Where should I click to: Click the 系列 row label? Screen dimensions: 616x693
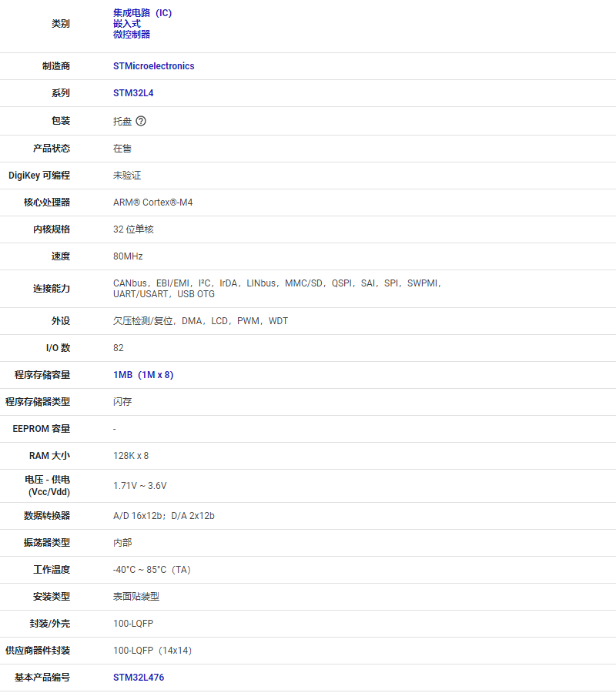click(61, 93)
